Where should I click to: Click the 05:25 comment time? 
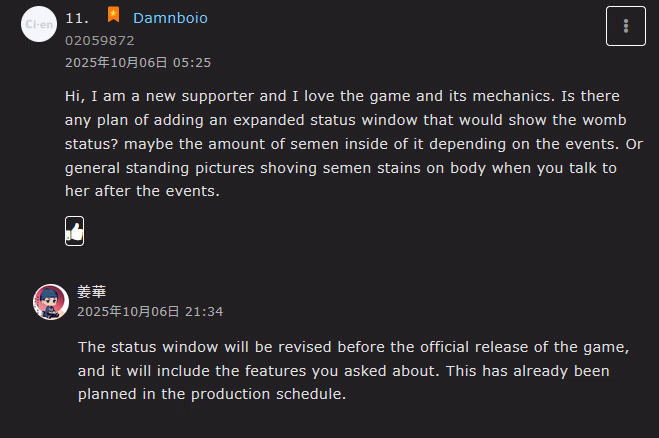194,62
